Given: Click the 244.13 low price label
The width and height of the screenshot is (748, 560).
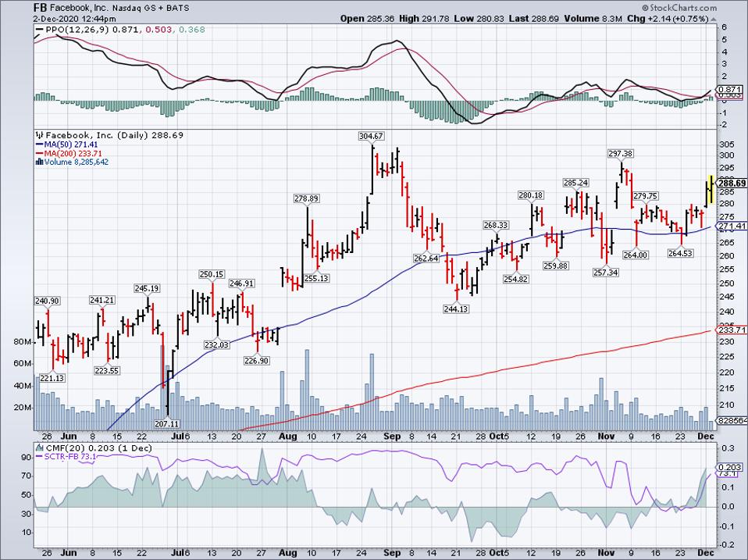Looking at the screenshot, I should point(456,309).
